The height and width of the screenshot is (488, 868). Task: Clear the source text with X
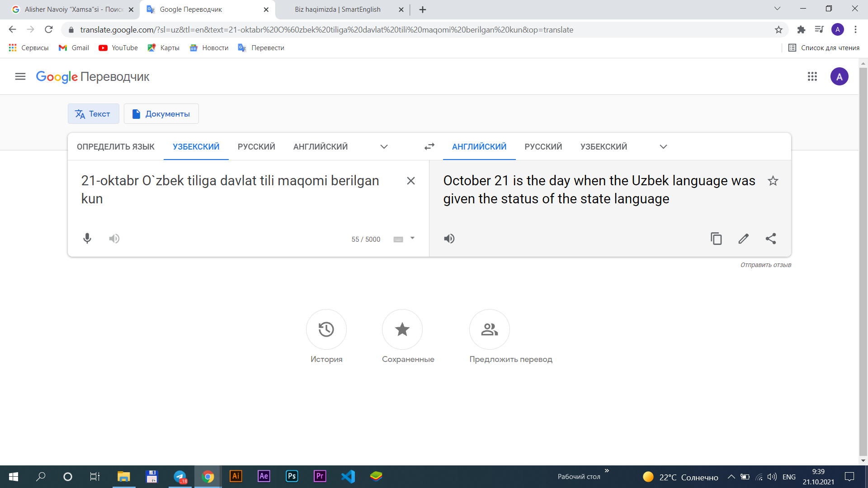pos(410,181)
